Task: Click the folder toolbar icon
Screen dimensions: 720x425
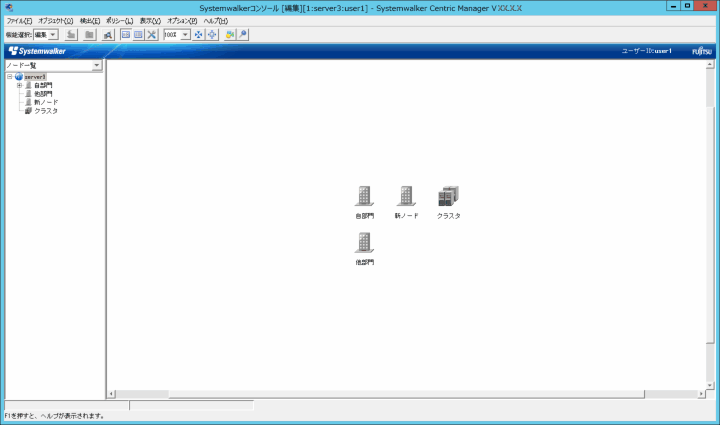Action: pyautogui.click(x=90, y=34)
